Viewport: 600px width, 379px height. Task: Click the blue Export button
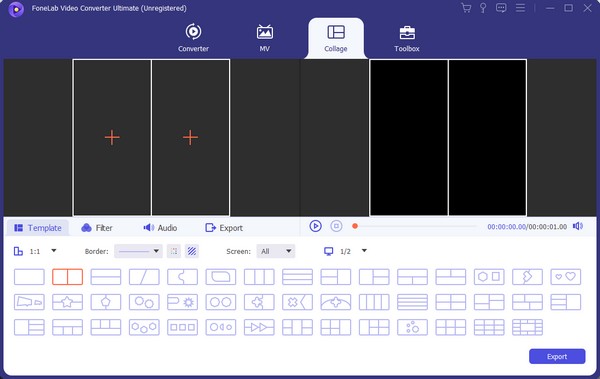coord(557,356)
